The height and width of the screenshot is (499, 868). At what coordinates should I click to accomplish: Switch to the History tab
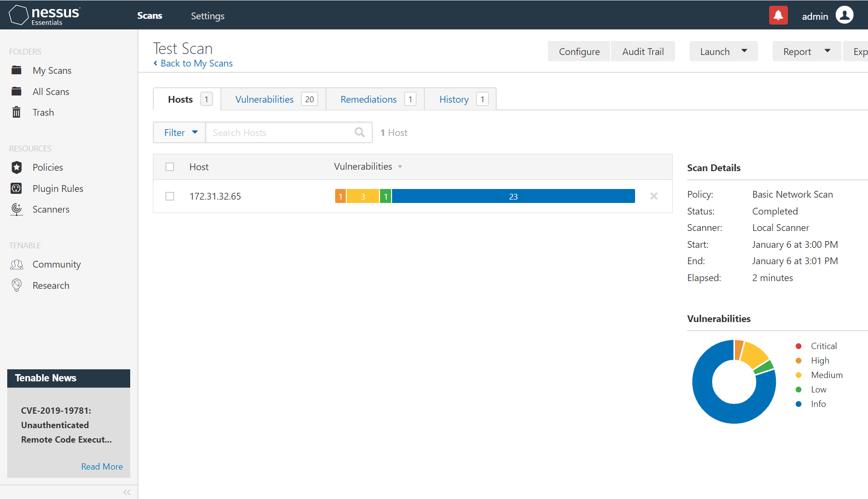pyautogui.click(x=461, y=99)
